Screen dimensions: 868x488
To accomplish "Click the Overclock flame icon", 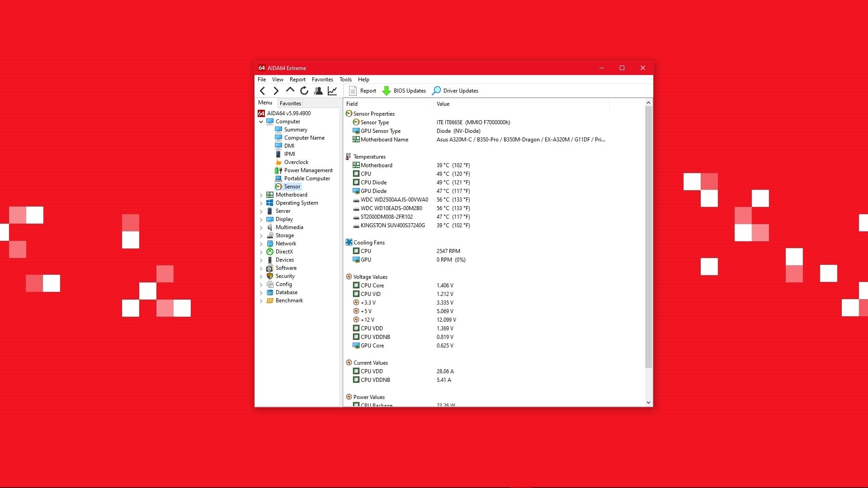I will [x=278, y=162].
